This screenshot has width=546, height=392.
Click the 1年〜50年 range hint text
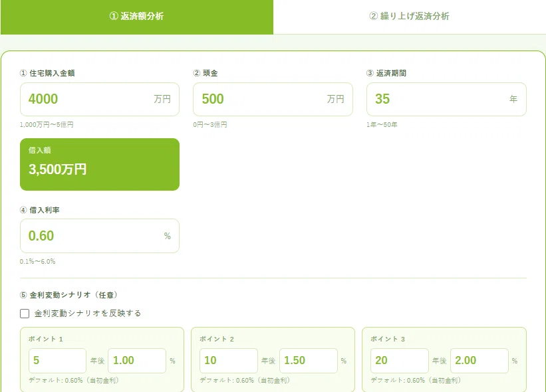tap(382, 124)
